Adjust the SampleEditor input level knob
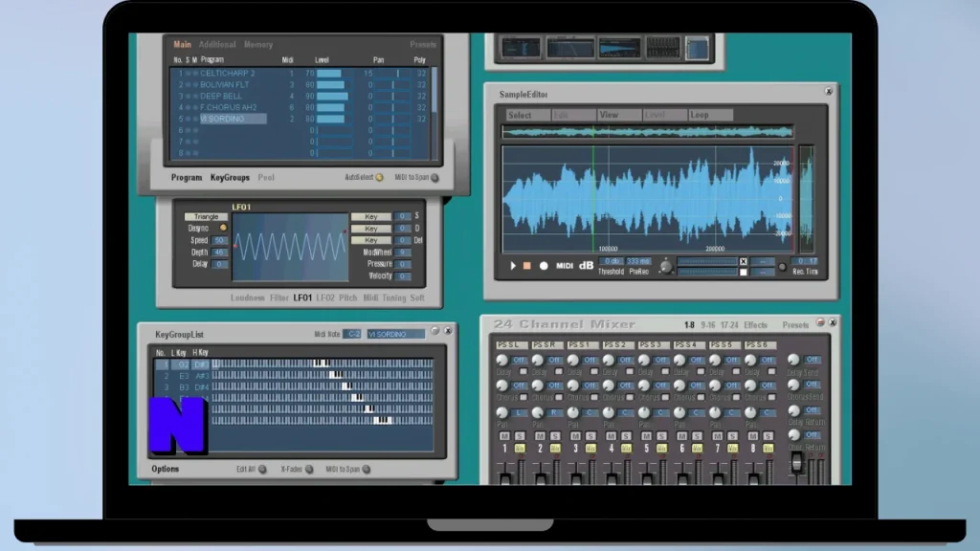Viewport: 980px width, 551px height. 666,267
